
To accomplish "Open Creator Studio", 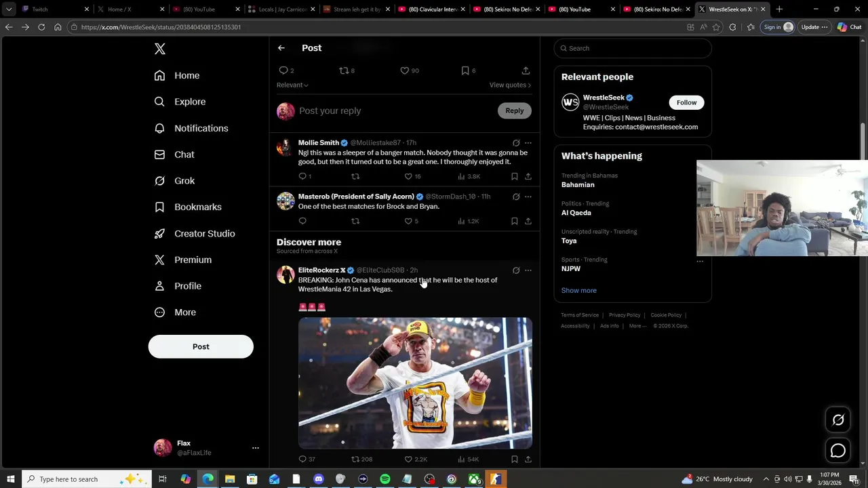I will tap(195, 233).
